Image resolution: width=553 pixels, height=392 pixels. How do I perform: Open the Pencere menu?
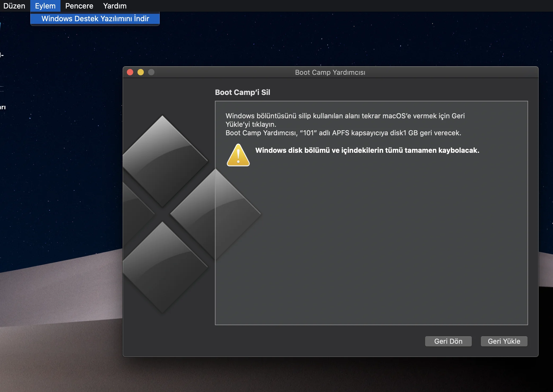(x=79, y=6)
